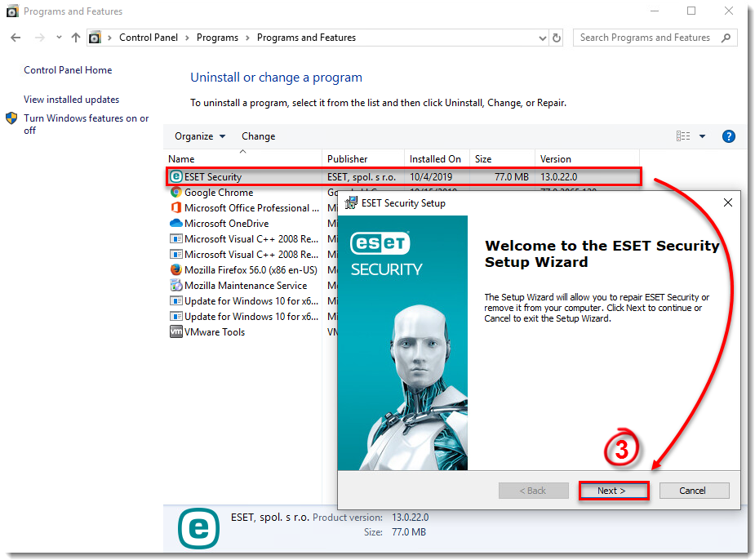Image resolution: width=755 pixels, height=560 pixels.
Task: Click the Back navigation arrow
Action: (16, 38)
